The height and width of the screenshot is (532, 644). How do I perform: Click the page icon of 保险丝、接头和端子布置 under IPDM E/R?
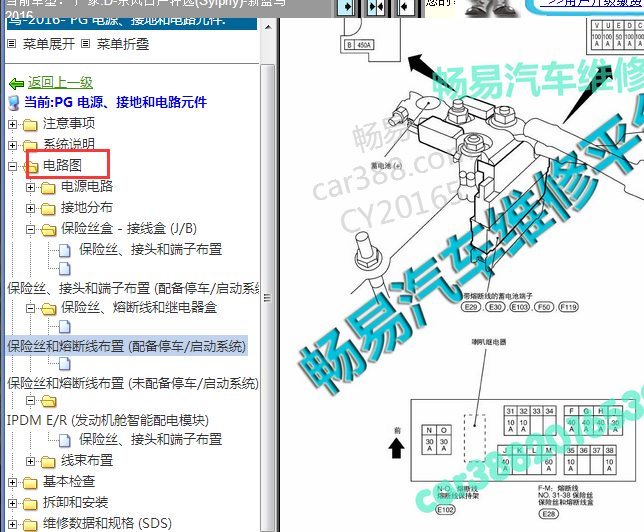65,440
